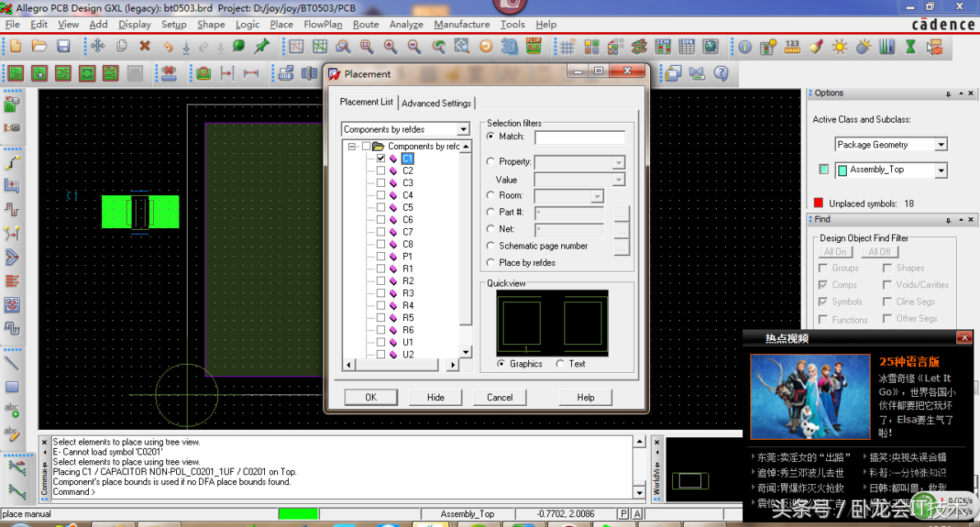Screen dimensions: 980x527
Task: Open the Route menu
Action: tap(365, 25)
